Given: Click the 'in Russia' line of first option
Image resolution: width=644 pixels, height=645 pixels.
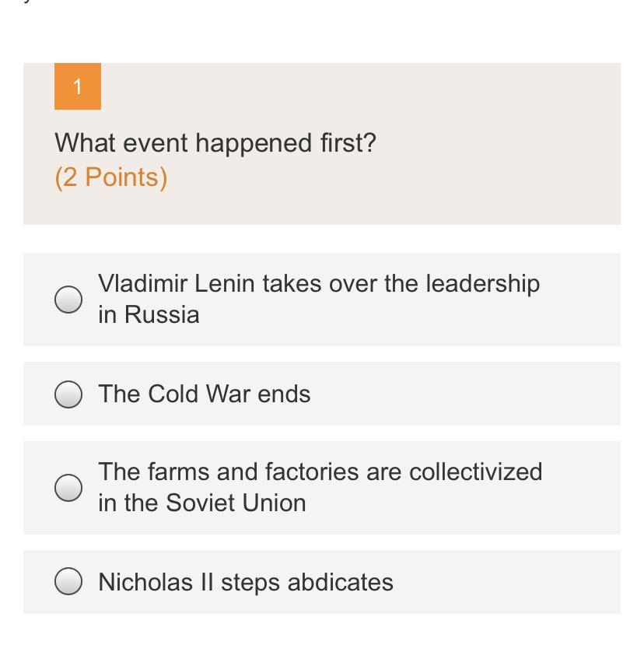Looking at the screenshot, I should tap(149, 314).
